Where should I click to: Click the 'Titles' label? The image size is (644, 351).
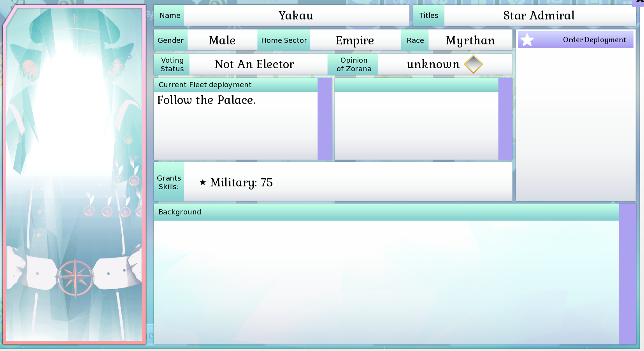429,16
